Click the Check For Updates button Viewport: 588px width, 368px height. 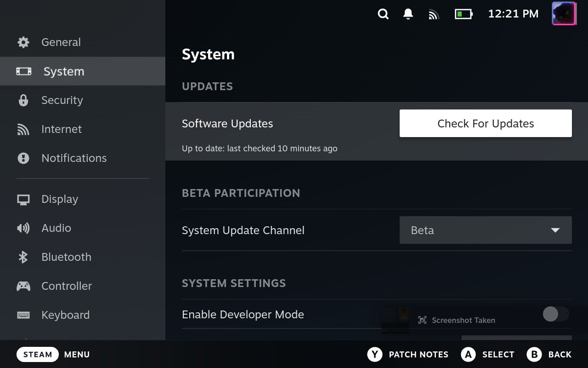coord(485,123)
